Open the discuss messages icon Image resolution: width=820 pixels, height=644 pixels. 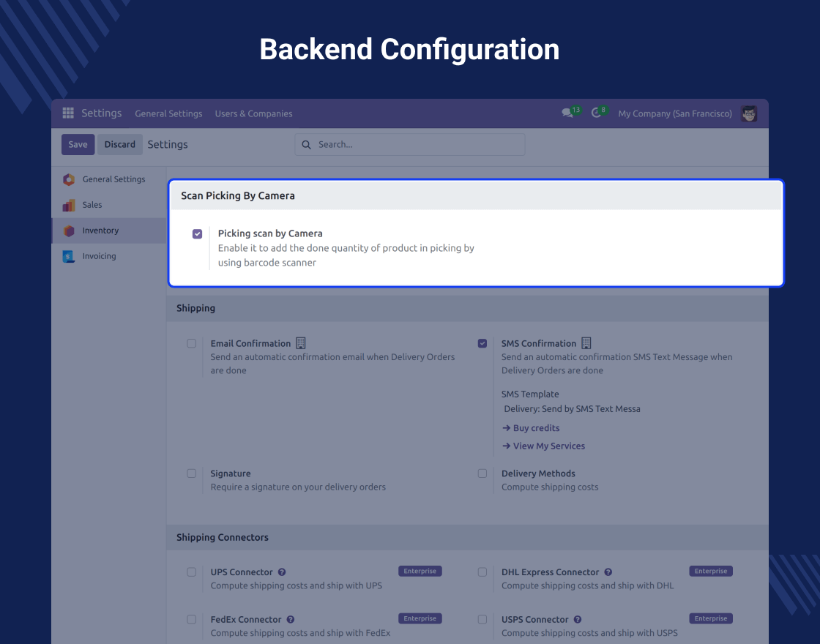point(567,113)
